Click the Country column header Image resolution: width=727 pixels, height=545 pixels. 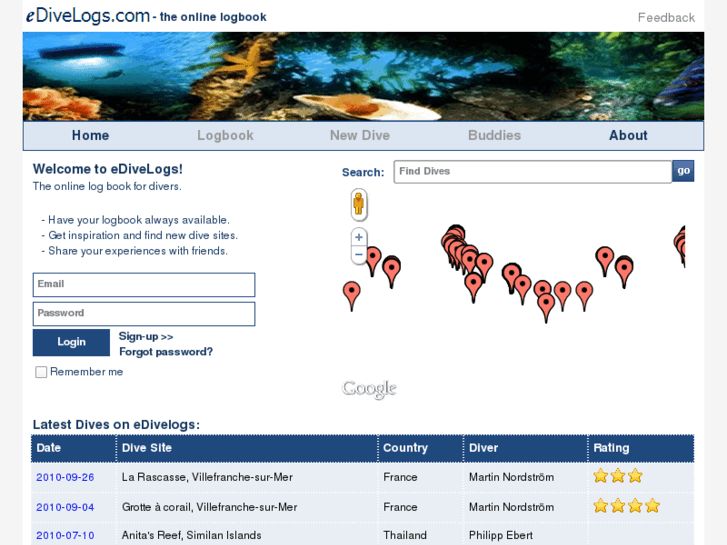(x=421, y=448)
